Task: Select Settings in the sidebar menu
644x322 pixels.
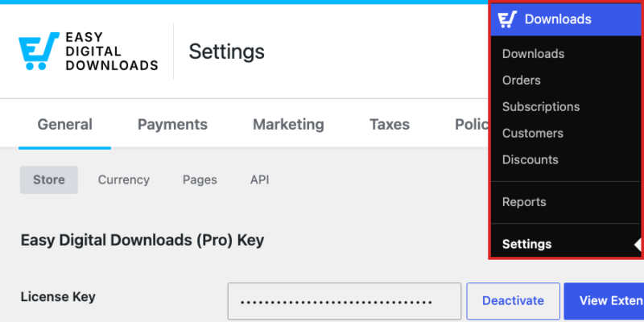Action: 527,245
